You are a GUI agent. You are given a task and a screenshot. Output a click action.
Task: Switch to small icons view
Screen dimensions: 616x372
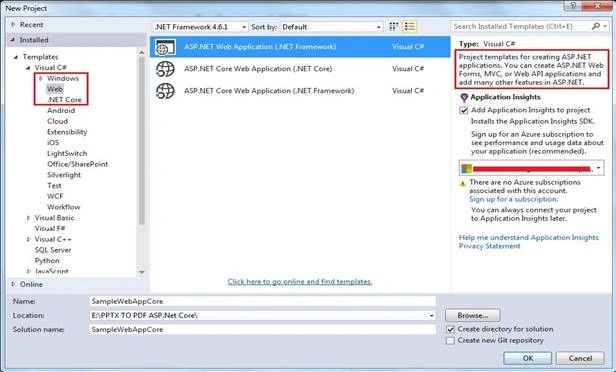tap(393, 26)
